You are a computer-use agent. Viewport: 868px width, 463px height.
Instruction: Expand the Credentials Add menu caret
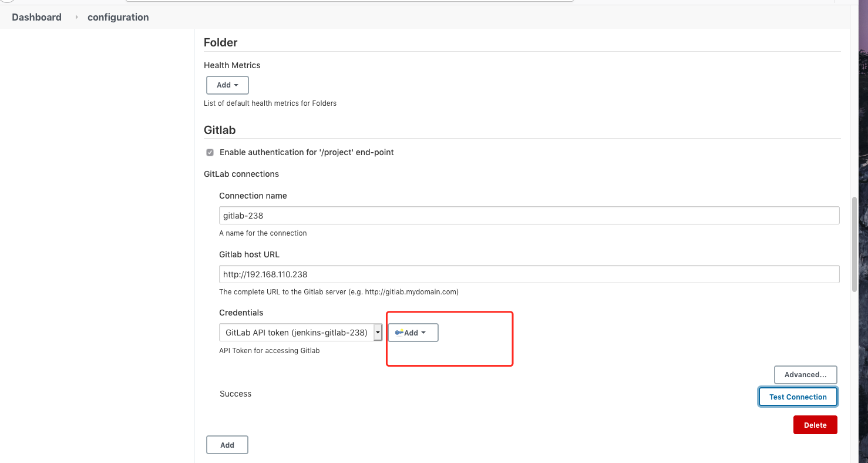click(x=423, y=333)
